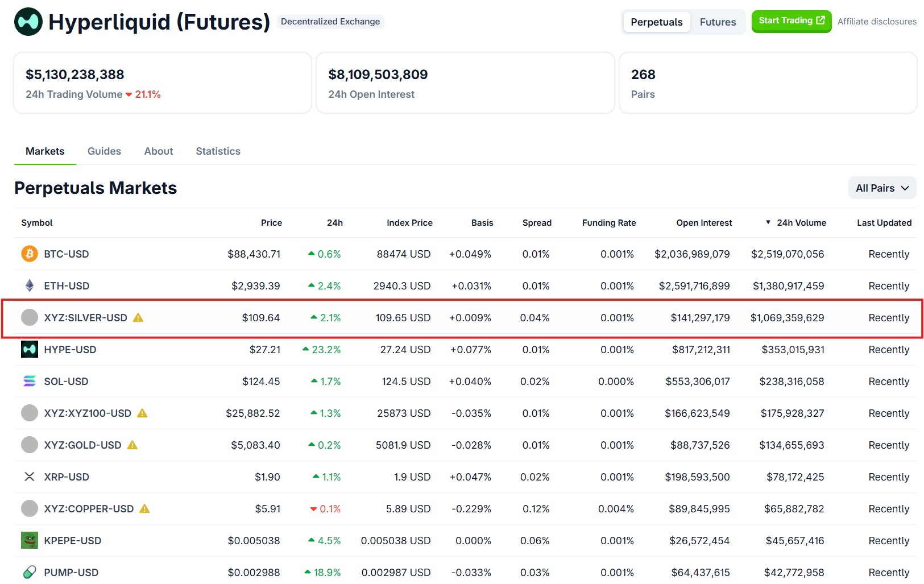The height and width of the screenshot is (584, 924).
Task: Sort by the Funding Rate header
Action: pyautogui.click(x=608, y=223)
